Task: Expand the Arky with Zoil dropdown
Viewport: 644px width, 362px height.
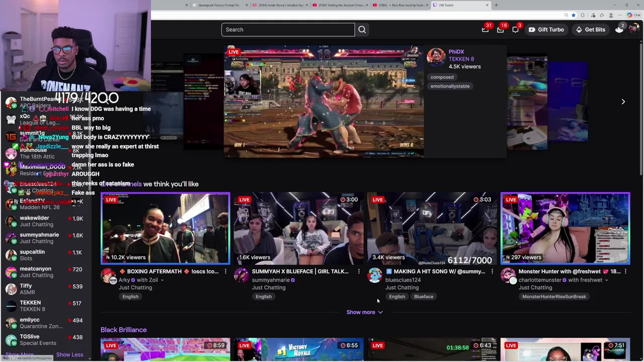Action: pyautogui.click(x=162, y=280)
